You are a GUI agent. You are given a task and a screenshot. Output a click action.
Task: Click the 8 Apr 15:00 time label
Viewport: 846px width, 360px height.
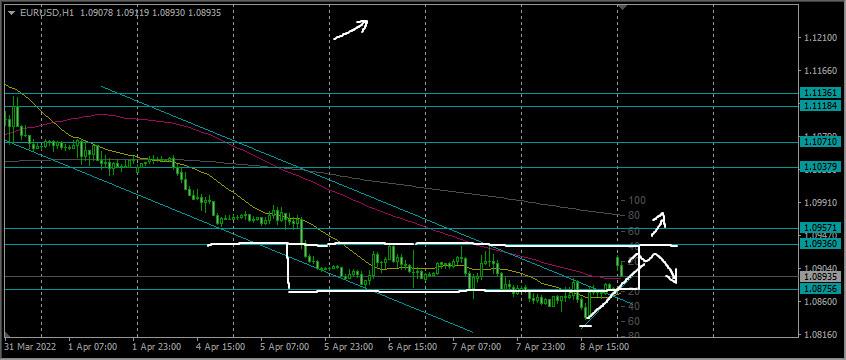tap(604, 346)
